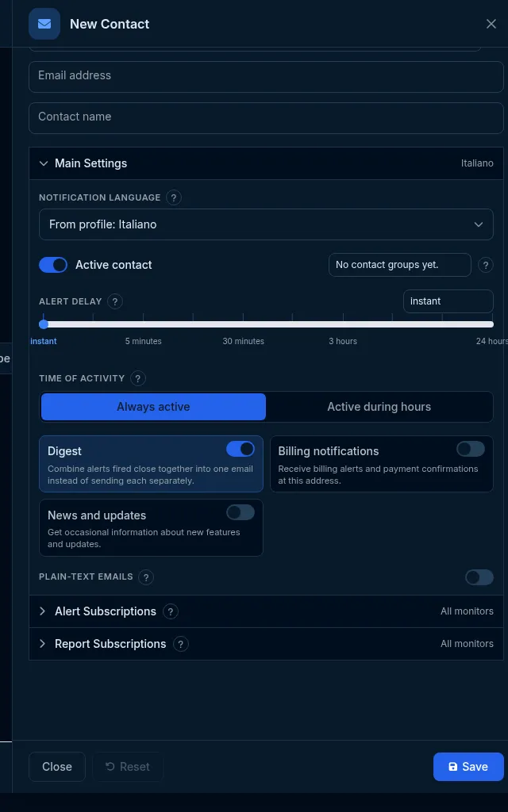Show help for Time of Activity
Viewport: 508px width, 812px height.
[138, 378]
